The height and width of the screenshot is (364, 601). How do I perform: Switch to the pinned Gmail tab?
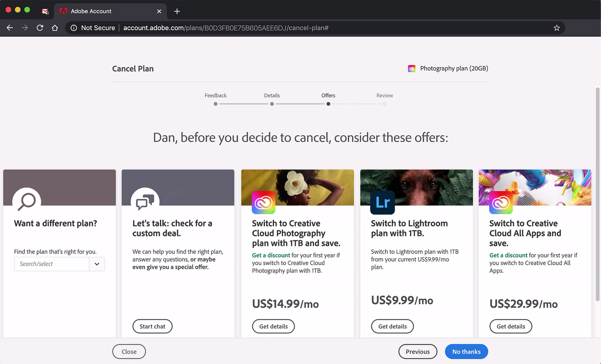(x=45, y=11)
